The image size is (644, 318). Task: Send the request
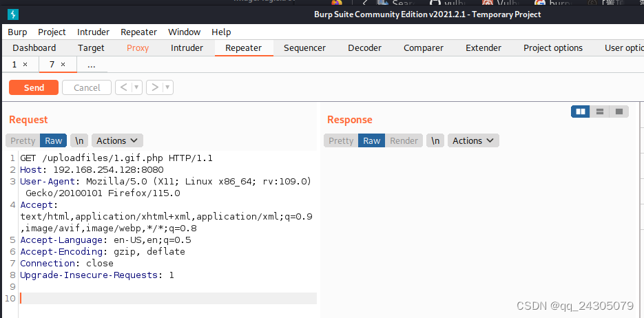(34, 87)
